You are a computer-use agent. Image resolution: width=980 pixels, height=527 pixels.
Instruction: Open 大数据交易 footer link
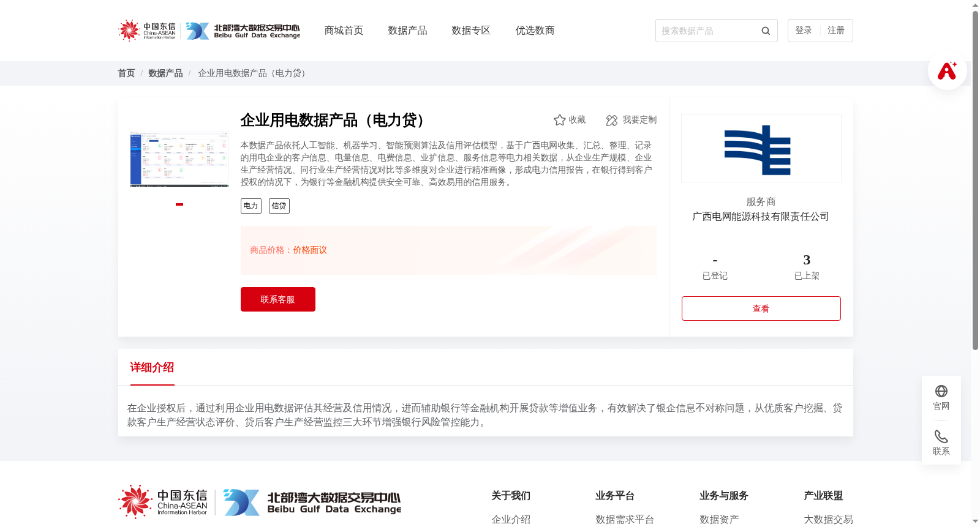[x=828, y=520]
